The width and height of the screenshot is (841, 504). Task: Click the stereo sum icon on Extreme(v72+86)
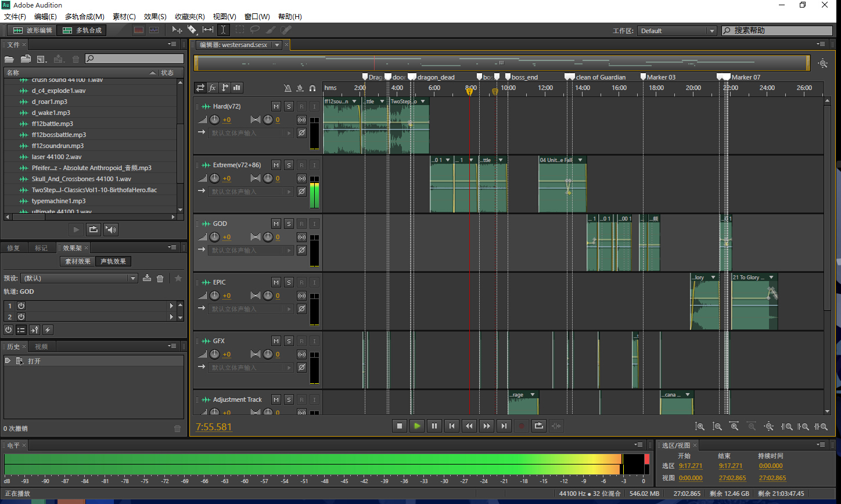pyautogui.click(x=301, y=178)
